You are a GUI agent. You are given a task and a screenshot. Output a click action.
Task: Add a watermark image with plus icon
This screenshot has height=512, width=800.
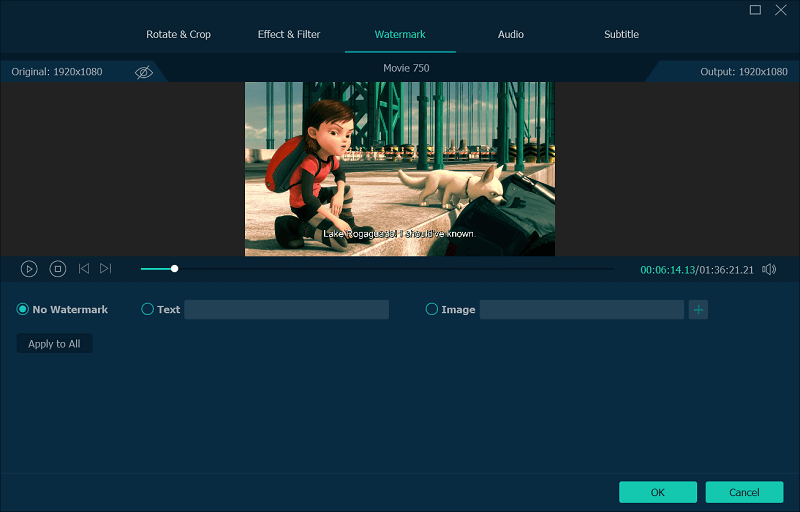tap(698, 310)
